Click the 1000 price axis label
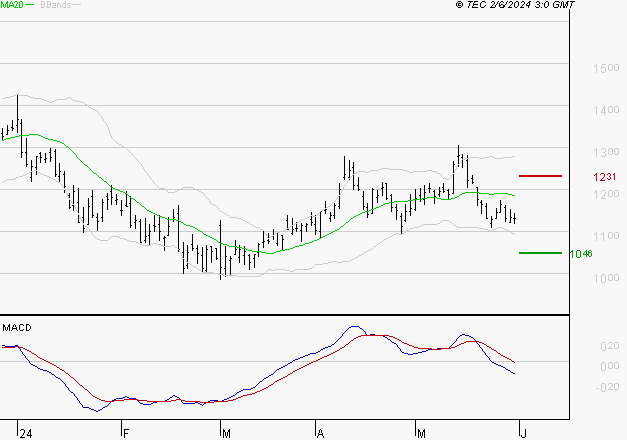 606,278
